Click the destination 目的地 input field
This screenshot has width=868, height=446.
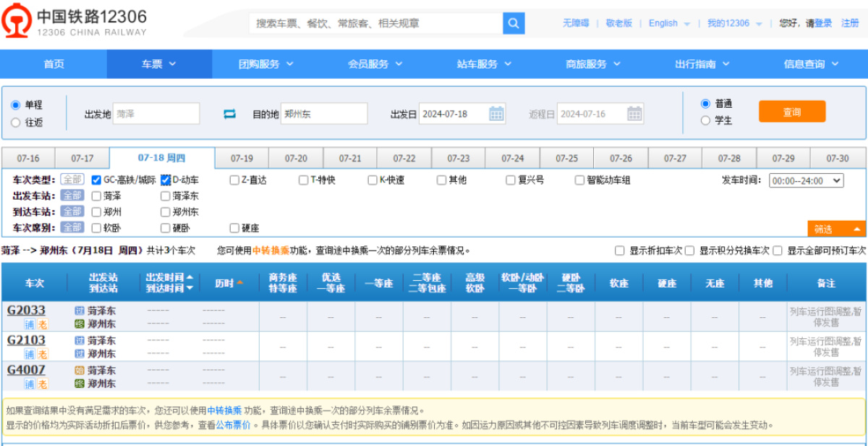click(323, 114)
